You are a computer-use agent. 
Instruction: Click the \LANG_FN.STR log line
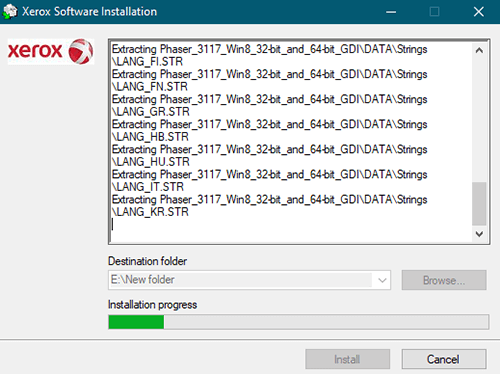point(150,87)
